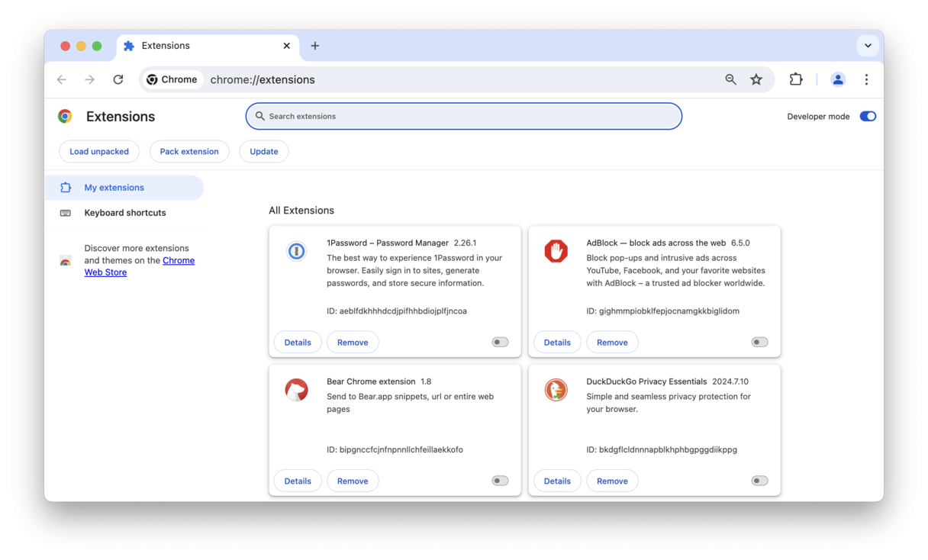Screen dimensions: 928x560
Task: Enable the 1Password extension
Action: click(500, 342)
